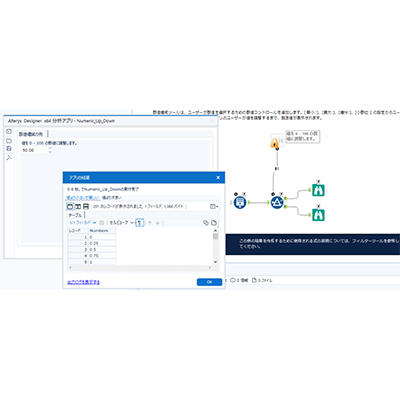Image resolution: width=400 pixels, height=400 pixels.
Task: Decrease the value with the stepper down arrow
Action: [x=50, y=152]
